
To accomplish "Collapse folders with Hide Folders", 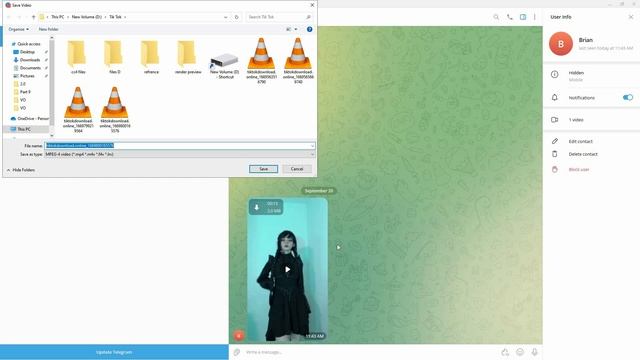I will (x=21, y=170).
